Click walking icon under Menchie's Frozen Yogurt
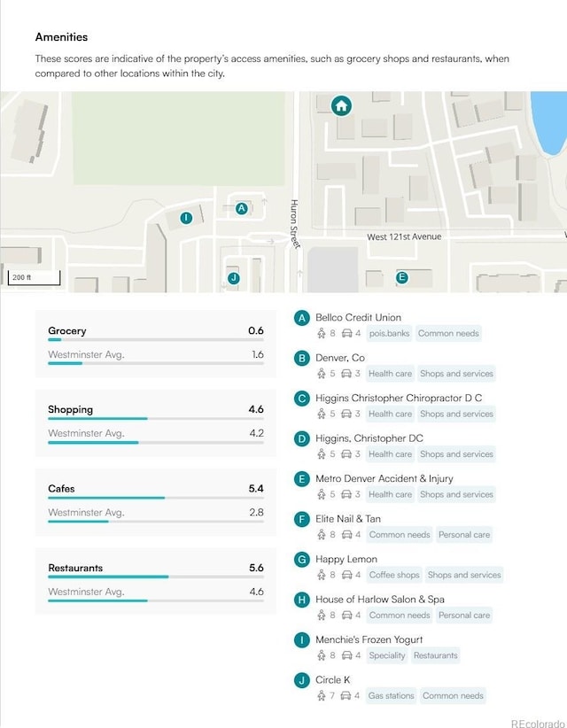The image size is (567, 728). pyautogui.click(x=321, y=655)
